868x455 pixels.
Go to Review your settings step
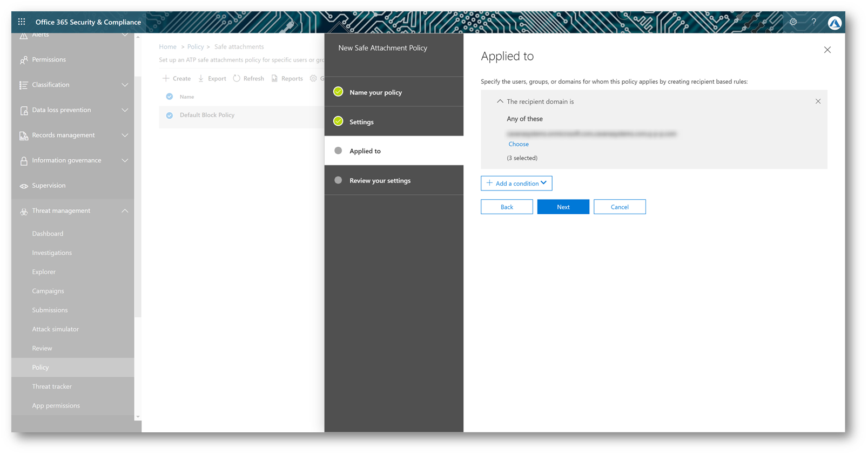pos(394,180)
